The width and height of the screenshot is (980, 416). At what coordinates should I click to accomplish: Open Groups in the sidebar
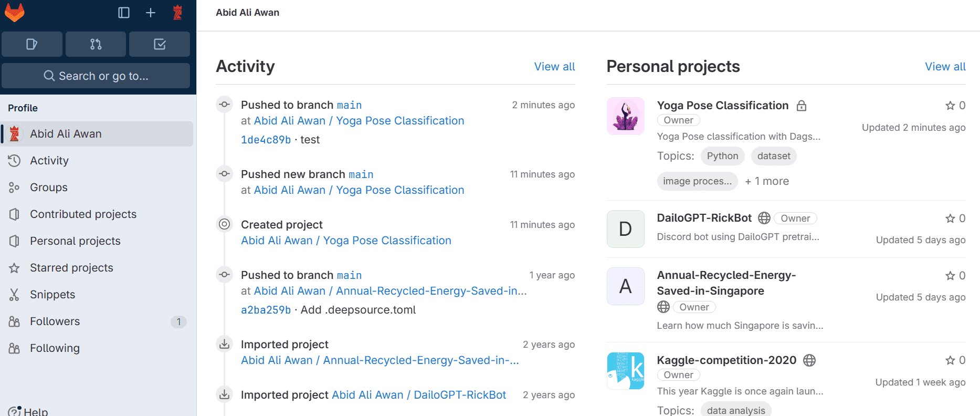98,188
